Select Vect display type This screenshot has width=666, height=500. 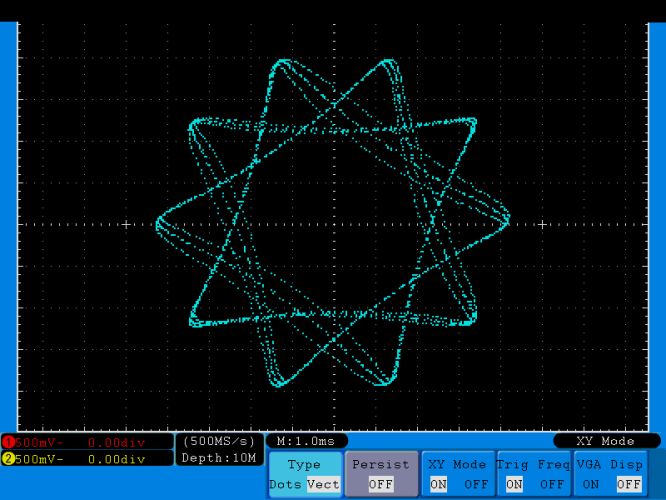tap(323, 484)
